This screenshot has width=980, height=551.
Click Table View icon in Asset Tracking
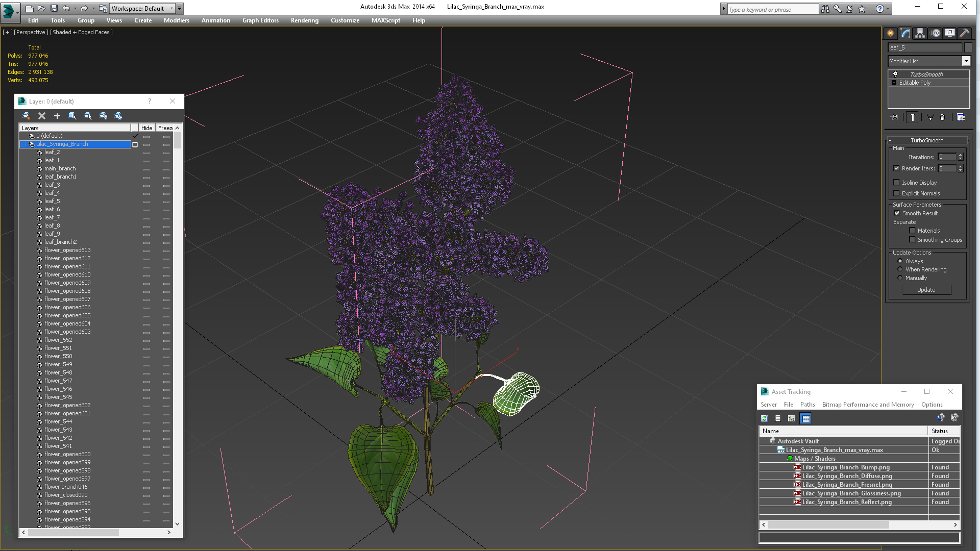point(806,418)
